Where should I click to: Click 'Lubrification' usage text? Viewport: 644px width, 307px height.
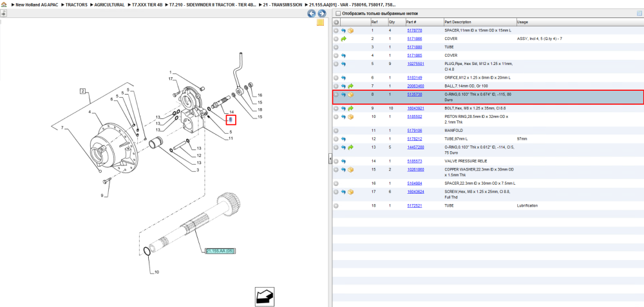[x=527, y=205]
